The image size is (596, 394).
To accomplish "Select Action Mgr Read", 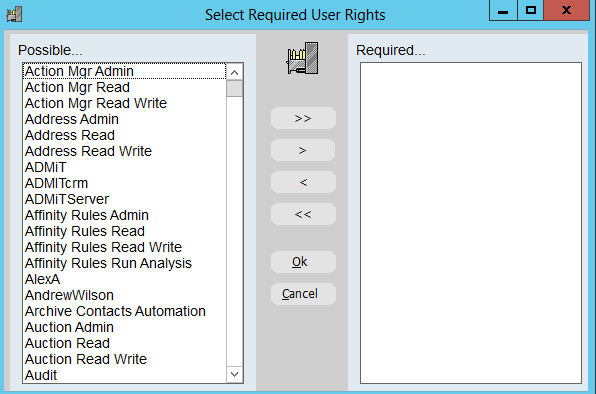I will pyautogui.click(x=125, y=87).
